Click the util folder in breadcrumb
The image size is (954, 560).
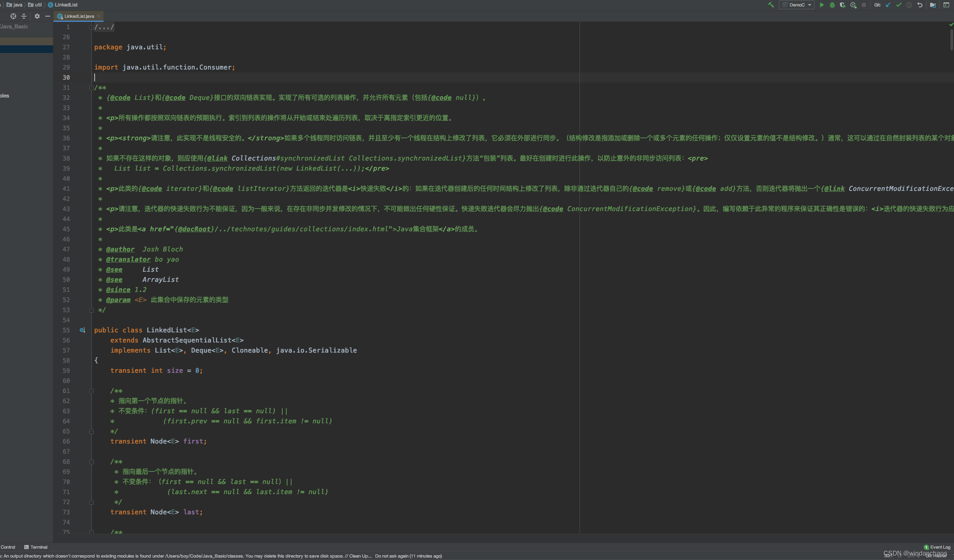[35, 5]
